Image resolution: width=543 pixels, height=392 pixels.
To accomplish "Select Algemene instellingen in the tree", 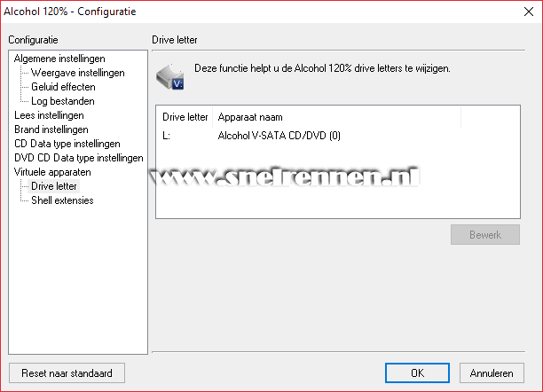I will 59,59.
